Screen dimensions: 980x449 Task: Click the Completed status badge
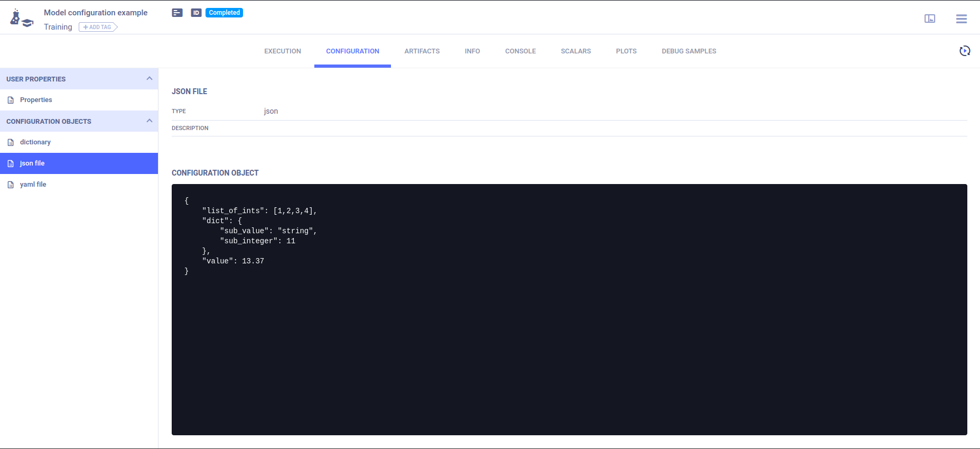pyautogui.click(x=224, y=13)
